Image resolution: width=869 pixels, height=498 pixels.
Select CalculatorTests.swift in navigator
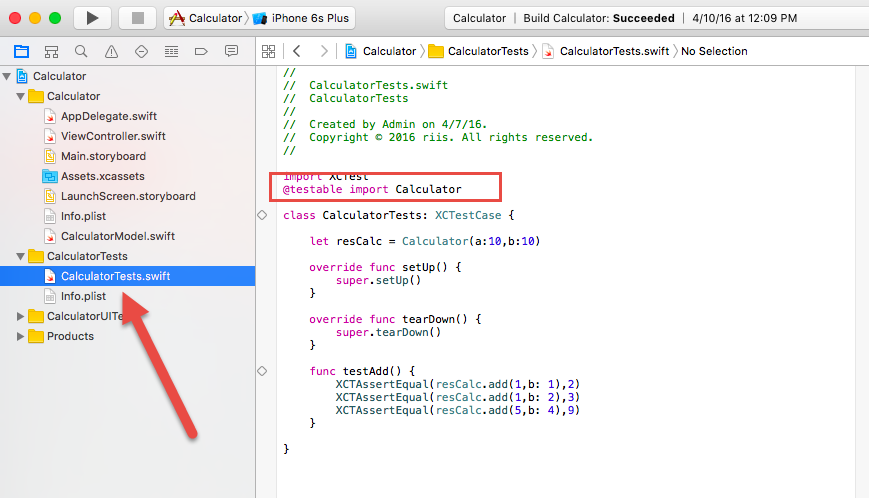[127, 276]
